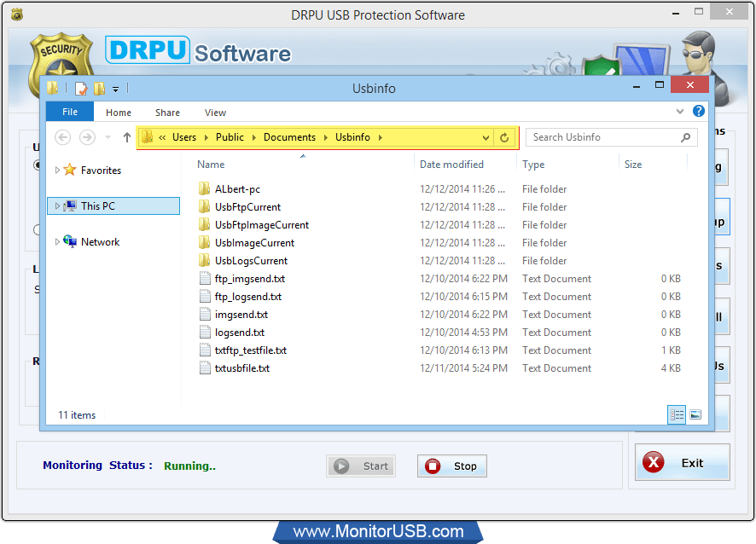
Task: Click the blue Help question mark icon
Action: 699,112
